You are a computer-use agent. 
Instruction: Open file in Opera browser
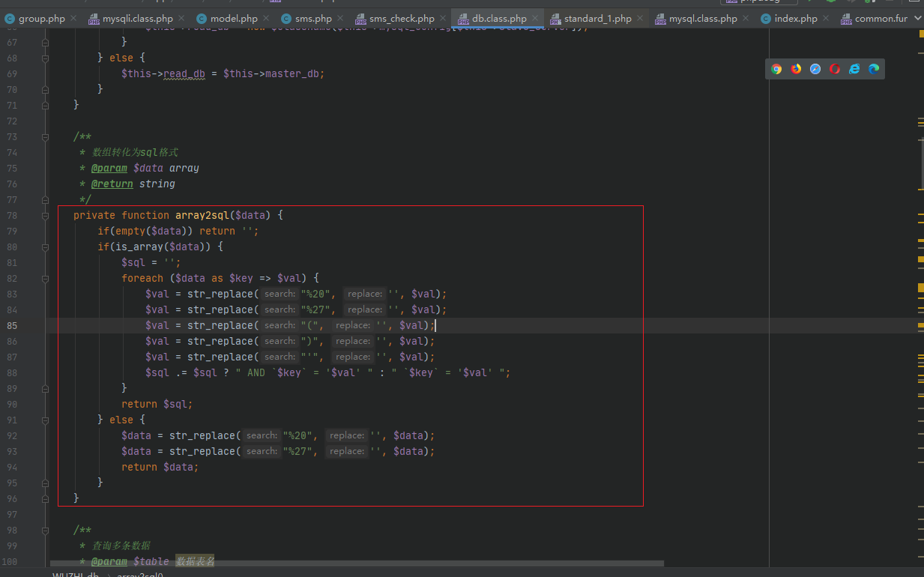[835, 69]
